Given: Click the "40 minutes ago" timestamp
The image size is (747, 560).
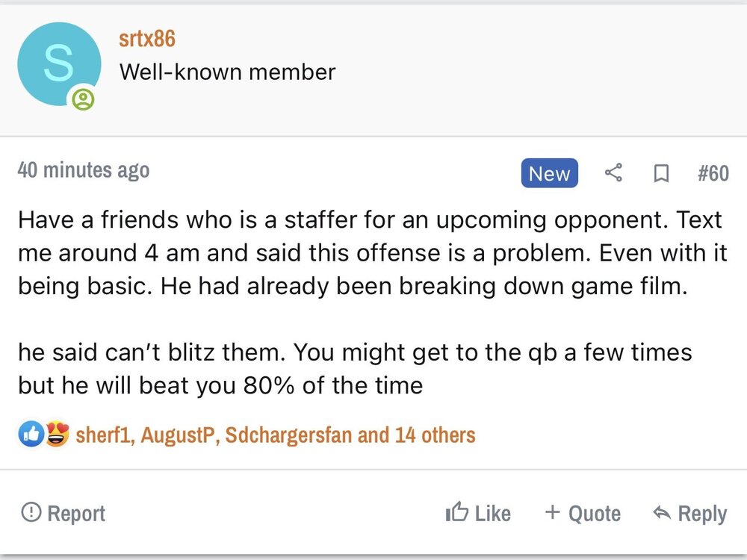Looking at the screenshot, I should [83, 170].
